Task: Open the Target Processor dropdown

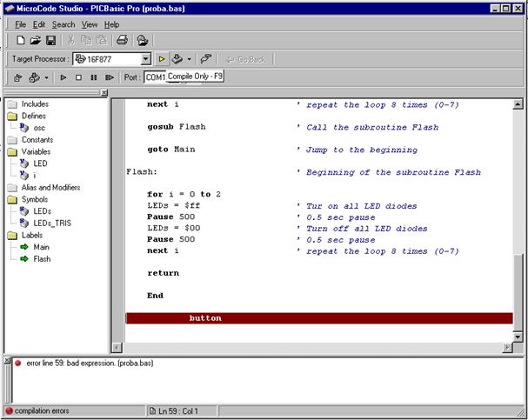Action: (146, 59)
